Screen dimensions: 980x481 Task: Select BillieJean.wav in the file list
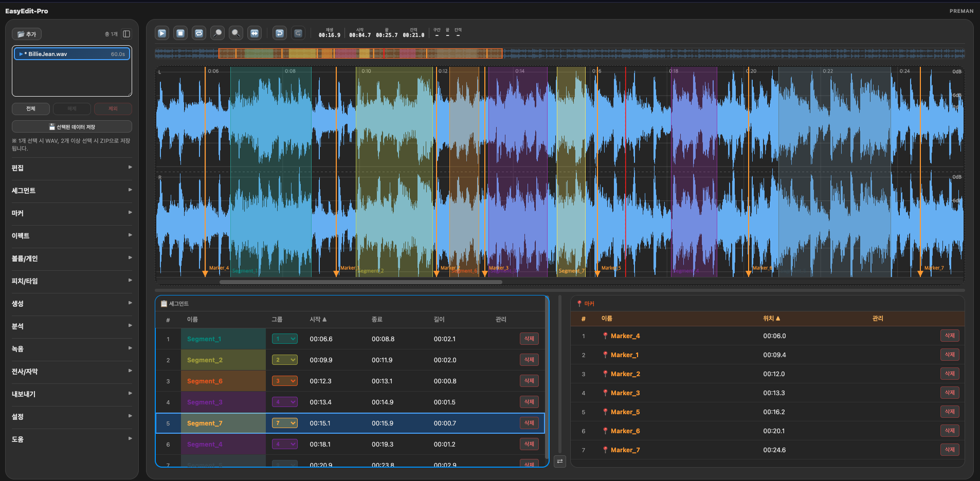point(72,54)
